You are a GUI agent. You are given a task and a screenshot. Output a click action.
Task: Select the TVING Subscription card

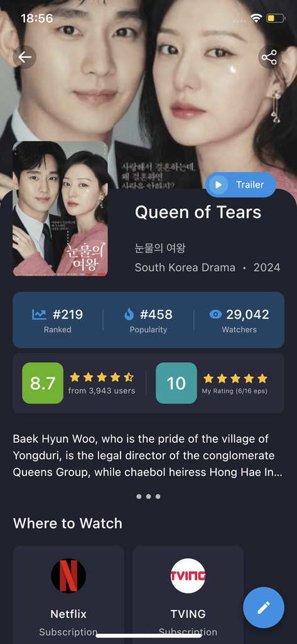(x=188, y=595)
